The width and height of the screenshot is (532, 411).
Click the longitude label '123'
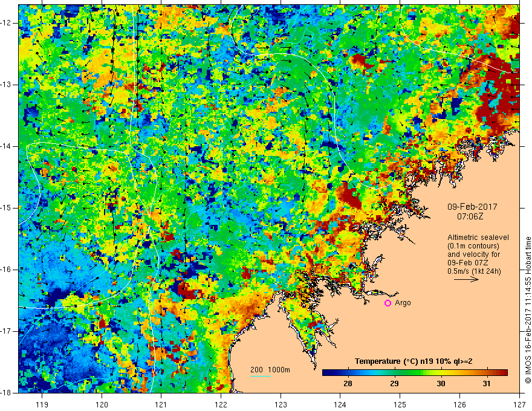[281, 404]
